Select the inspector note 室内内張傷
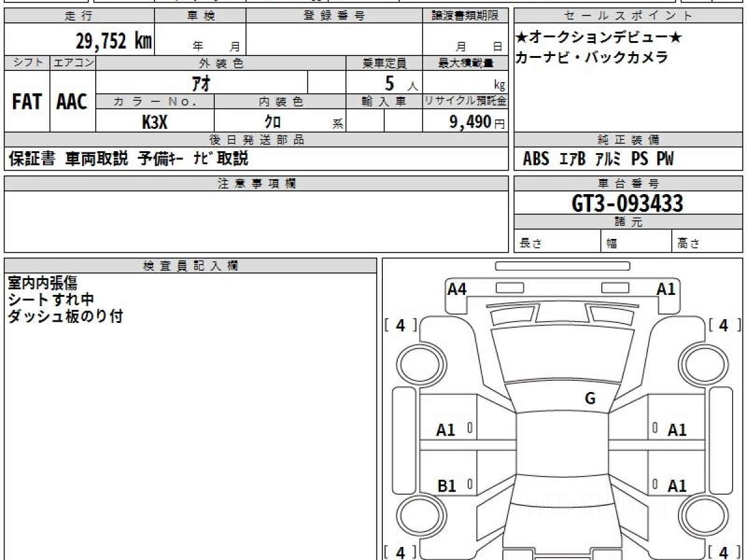 (43, 283)
